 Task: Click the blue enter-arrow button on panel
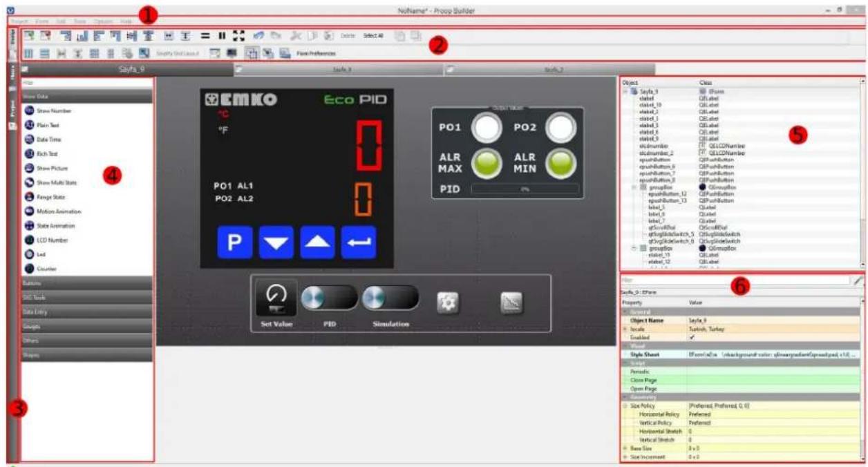tap(359, 243)
